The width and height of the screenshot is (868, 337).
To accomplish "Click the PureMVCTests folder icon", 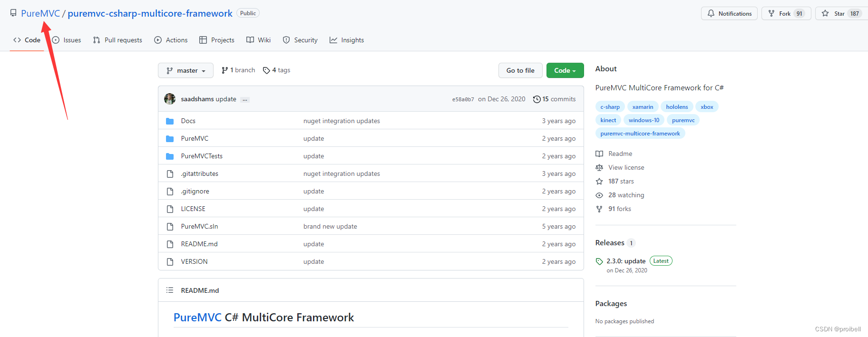I will point(170,156).
